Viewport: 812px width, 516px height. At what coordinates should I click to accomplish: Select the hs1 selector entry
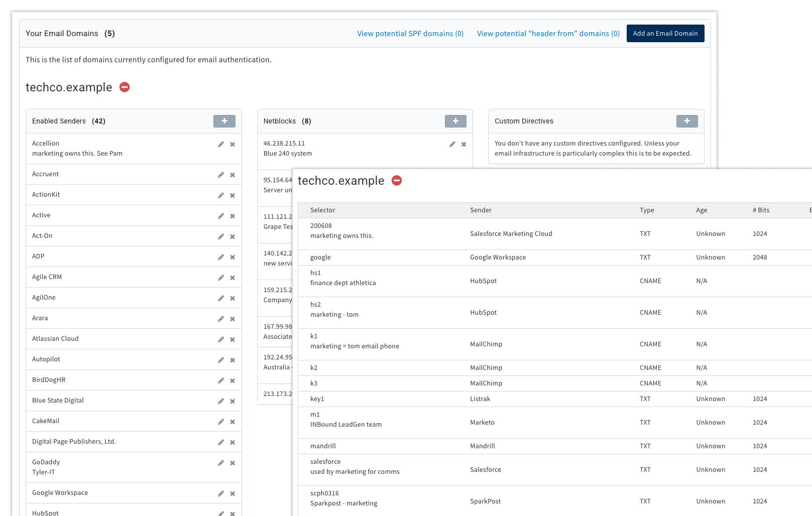tap(315, 273)
